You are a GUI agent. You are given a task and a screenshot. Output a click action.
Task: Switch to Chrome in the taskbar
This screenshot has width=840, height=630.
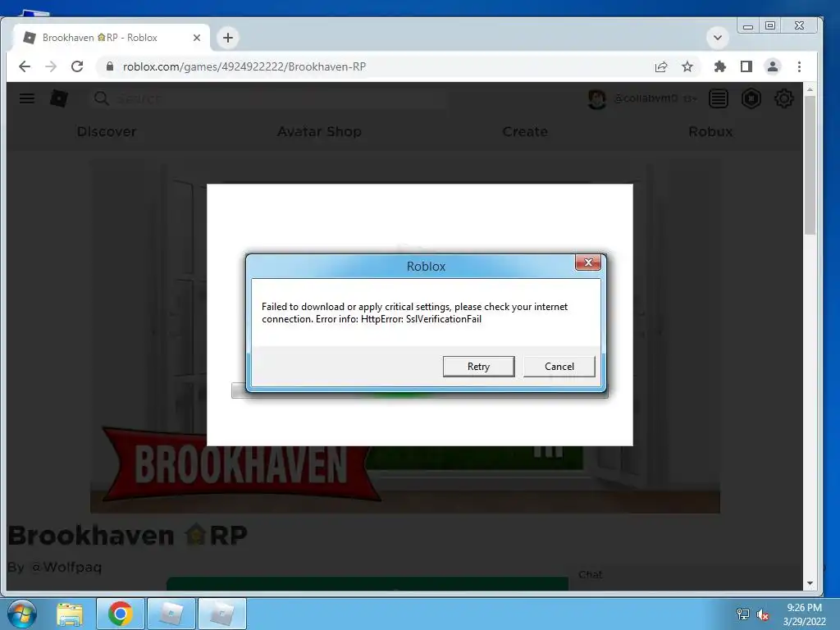tap(121, 614)
